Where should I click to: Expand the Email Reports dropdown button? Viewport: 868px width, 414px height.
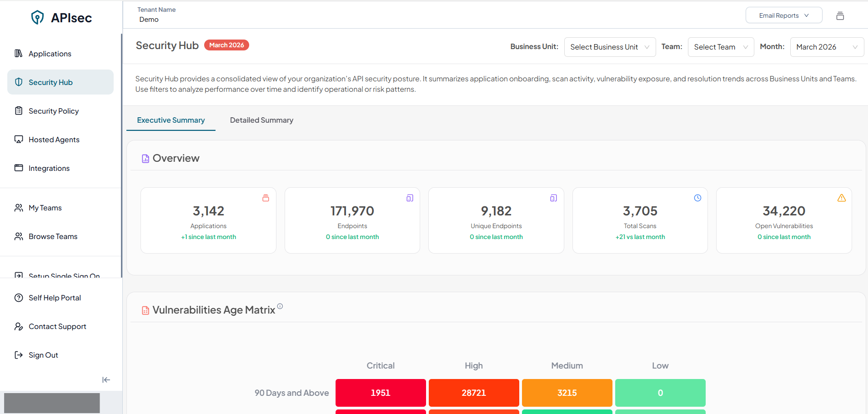(x=783, y=15)
